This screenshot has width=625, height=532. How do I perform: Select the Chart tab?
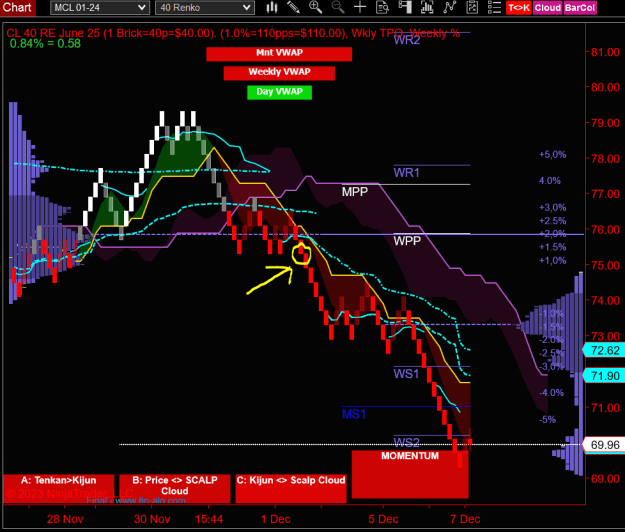(17, 7)
